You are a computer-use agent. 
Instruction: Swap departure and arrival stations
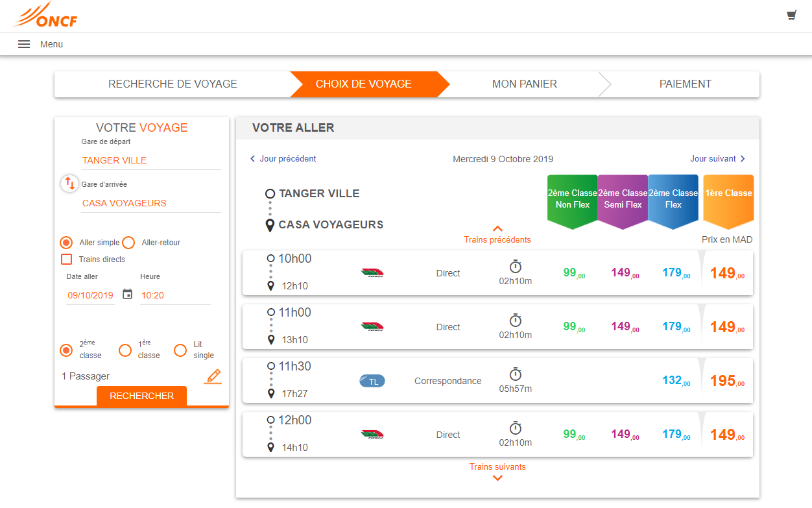[x=69, y=184]
